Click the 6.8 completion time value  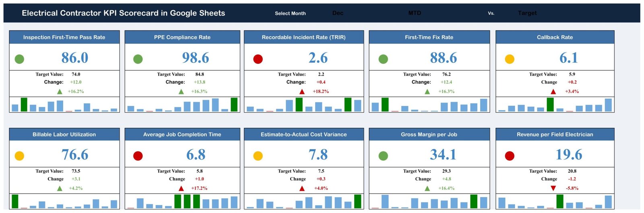196,155
